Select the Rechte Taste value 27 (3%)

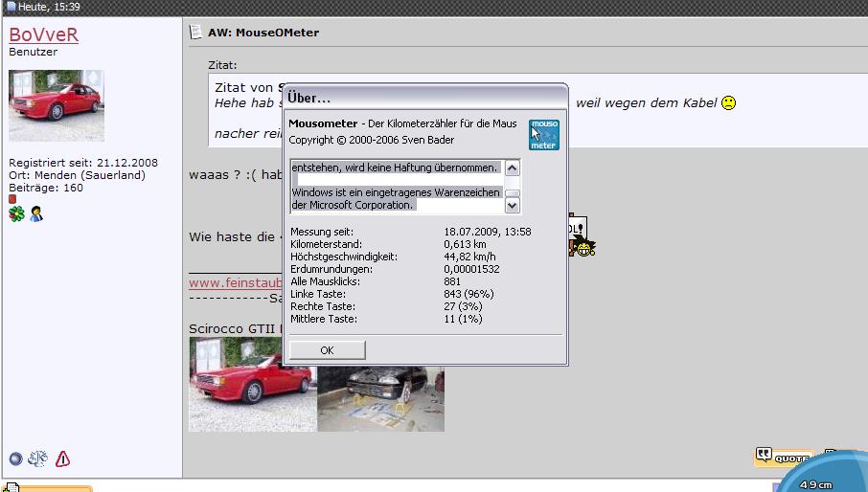pos(463,306)
